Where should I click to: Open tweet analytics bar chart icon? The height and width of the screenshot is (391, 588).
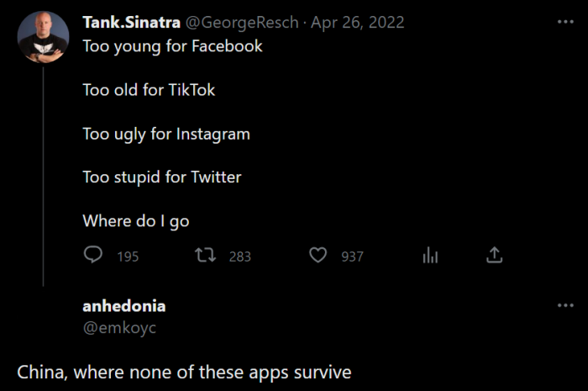[430, 255]
